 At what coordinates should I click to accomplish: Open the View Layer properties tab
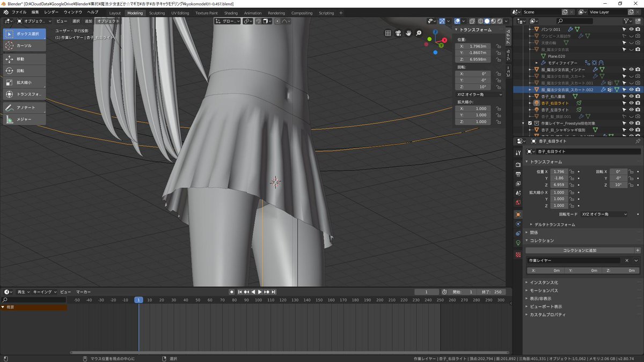pos(518,183)
